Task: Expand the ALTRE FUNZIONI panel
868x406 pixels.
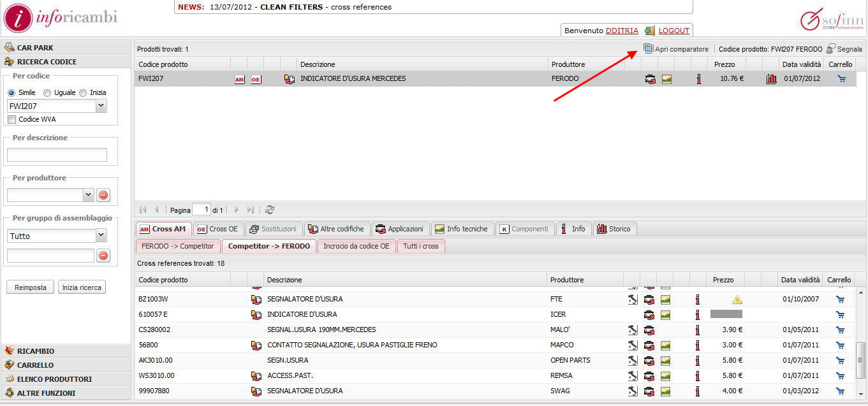Action: (x=66, y=393)
